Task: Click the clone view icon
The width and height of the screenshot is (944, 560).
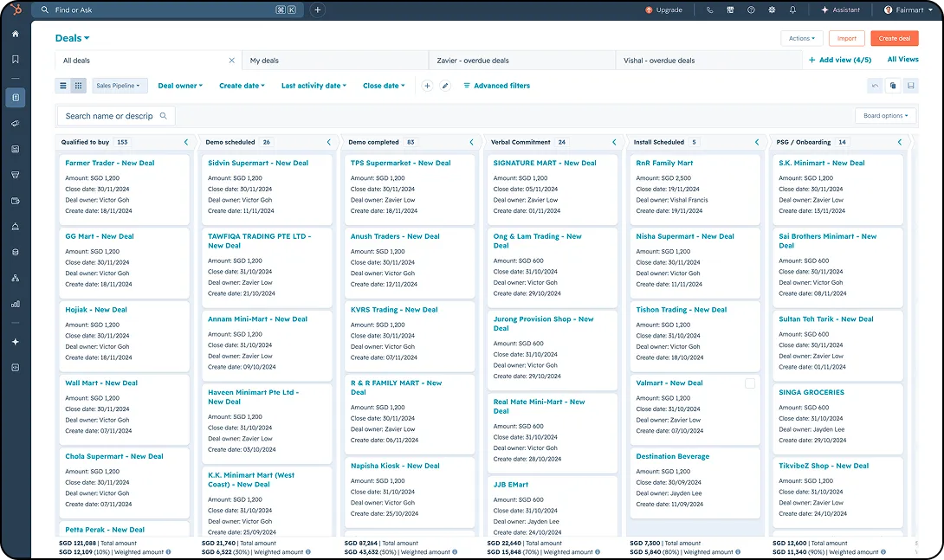Action: click(x=893, y=86)
